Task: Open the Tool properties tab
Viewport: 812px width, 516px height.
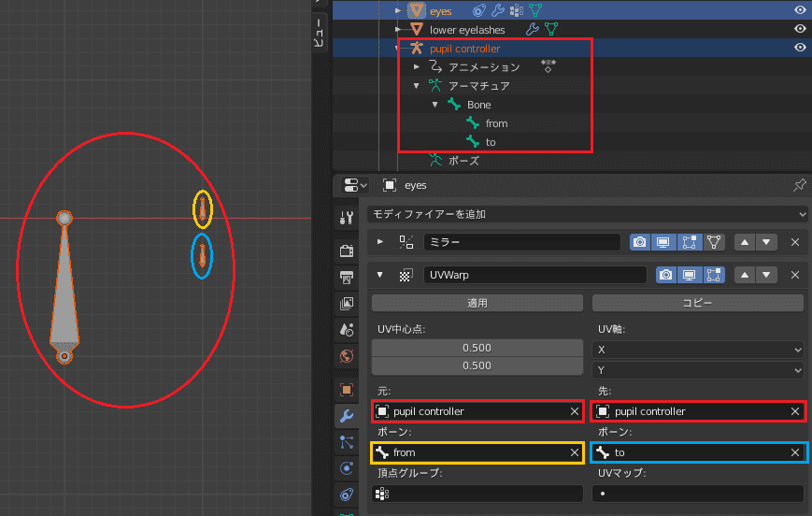Action: [347, 218]
